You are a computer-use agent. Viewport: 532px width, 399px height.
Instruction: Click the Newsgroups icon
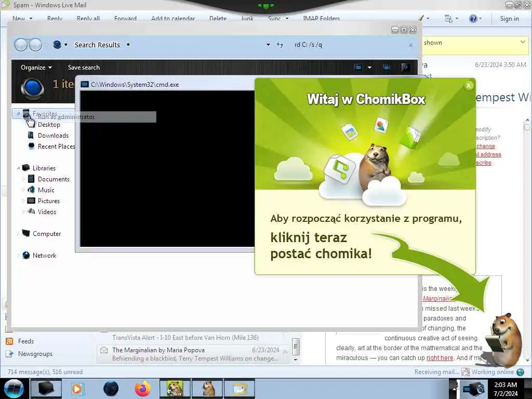(9, 354)
